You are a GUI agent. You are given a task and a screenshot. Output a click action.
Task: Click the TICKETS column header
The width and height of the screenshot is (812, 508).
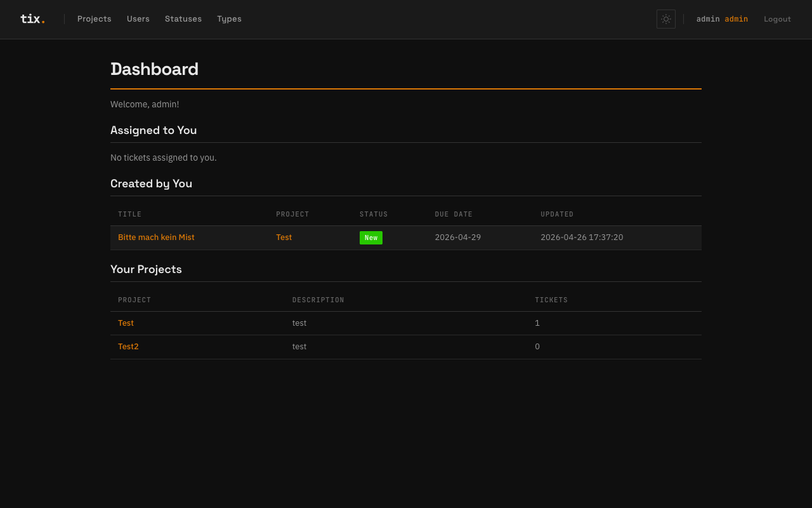pyautogui.click(x=551, y=300)
